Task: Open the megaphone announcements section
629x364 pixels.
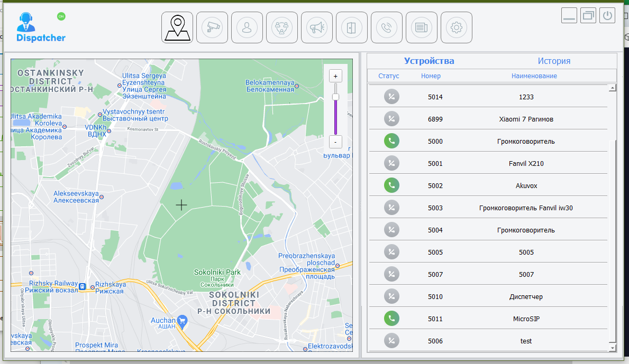Action: click(317, 27)
